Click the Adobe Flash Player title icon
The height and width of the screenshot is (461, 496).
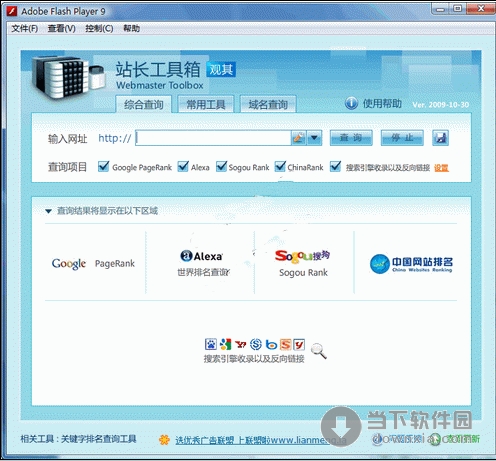pos(12,11)
